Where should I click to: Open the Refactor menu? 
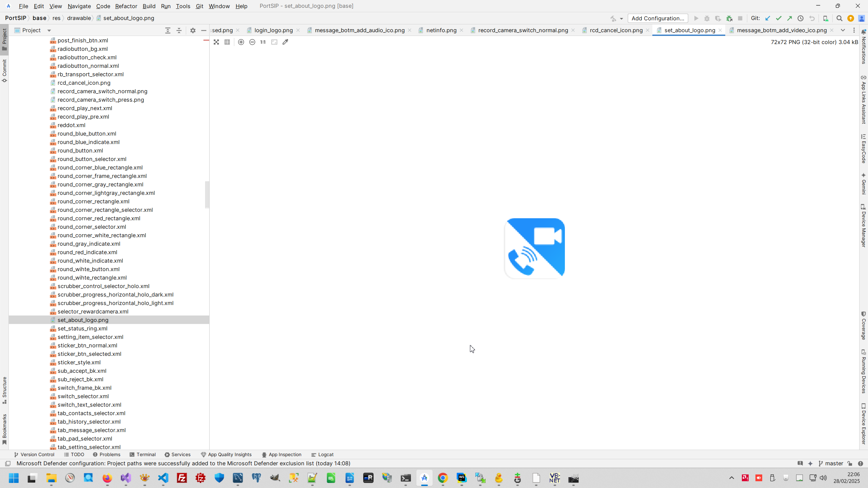pyautogui.click(x=126, y=6)
